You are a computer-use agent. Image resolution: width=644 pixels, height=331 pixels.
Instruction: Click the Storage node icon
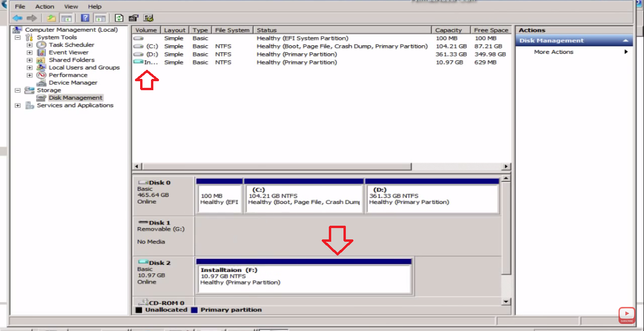[x=29, y=90]
